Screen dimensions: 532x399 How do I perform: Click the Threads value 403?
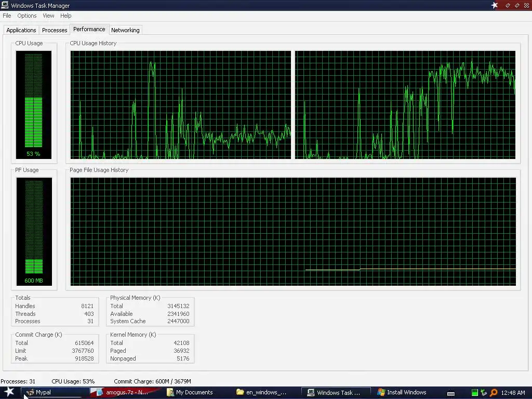pyautogui.click(x=89, y=314)
